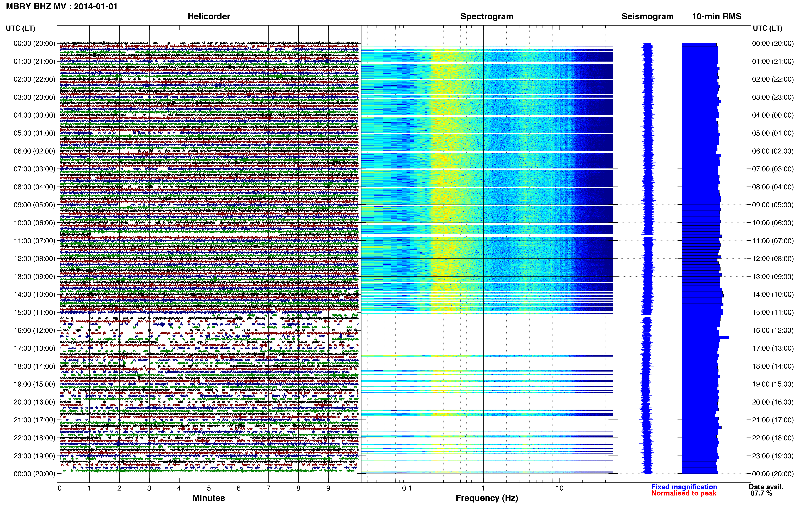The image size is (812, 508).
Task: Select left time label '05:00 (01:00)'
Action: click(x=34, y=133)
